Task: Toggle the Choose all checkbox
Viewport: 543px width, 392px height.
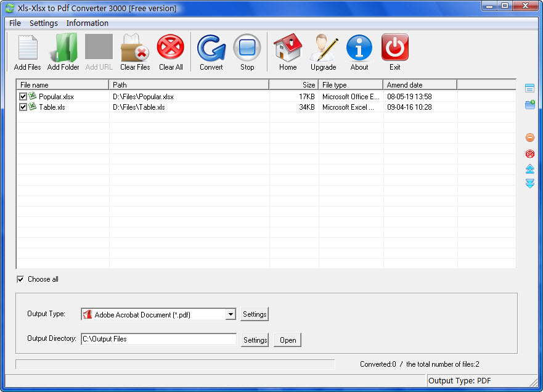Action: click(20, 279)
